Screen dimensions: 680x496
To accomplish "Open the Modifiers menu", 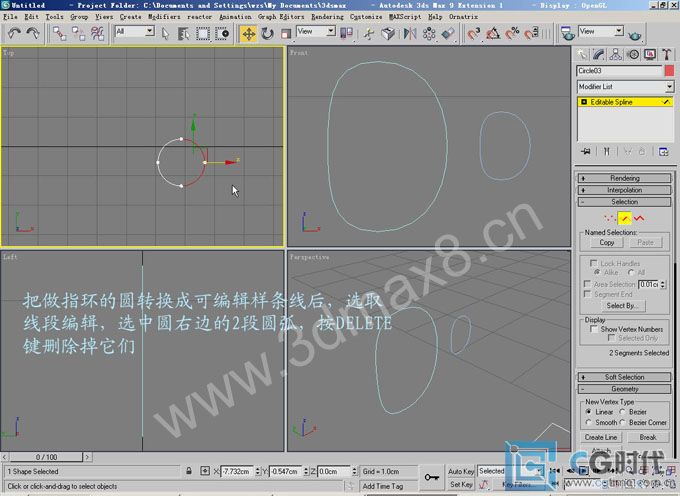I will (164, 16).
